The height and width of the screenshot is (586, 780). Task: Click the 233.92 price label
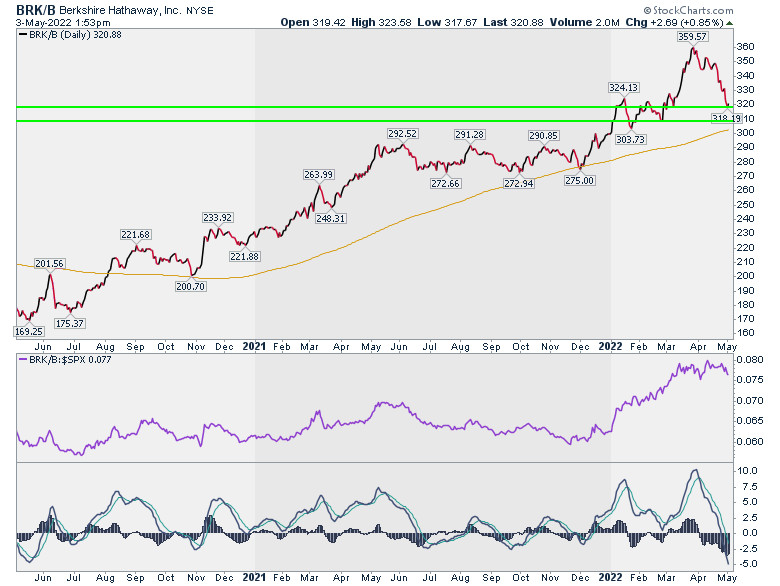pos(217,218)
